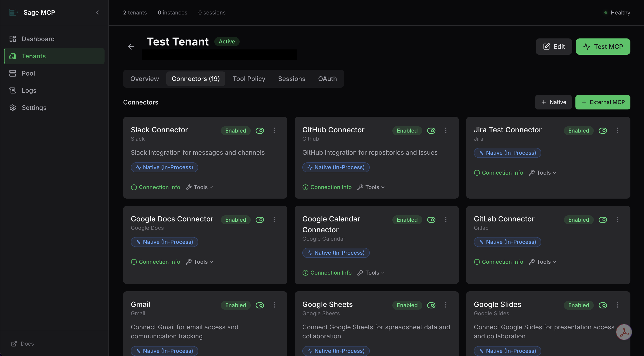Open the GitHub Connector three-dot menu

[446, 131]
